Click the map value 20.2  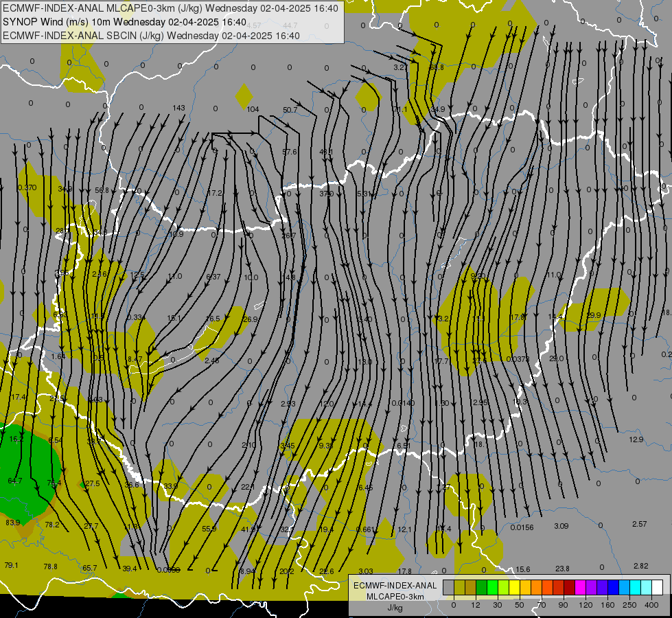pyautogui.click(x=287, y=571)
